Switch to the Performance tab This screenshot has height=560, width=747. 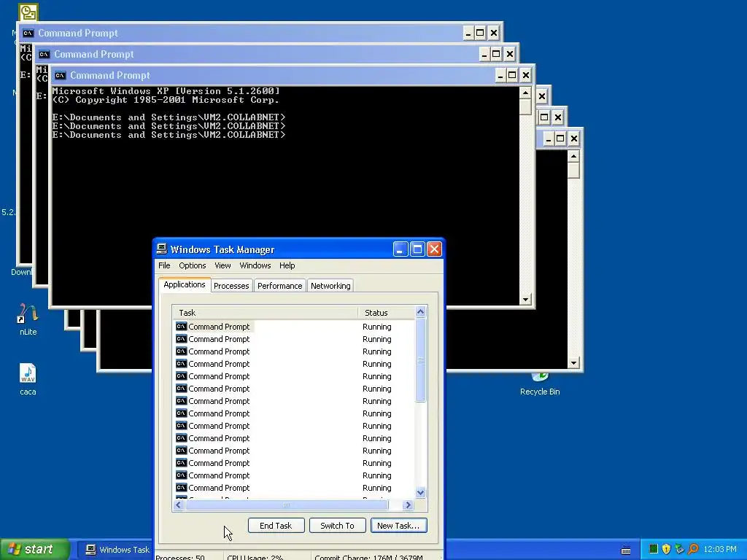click(x=279, y=286)
